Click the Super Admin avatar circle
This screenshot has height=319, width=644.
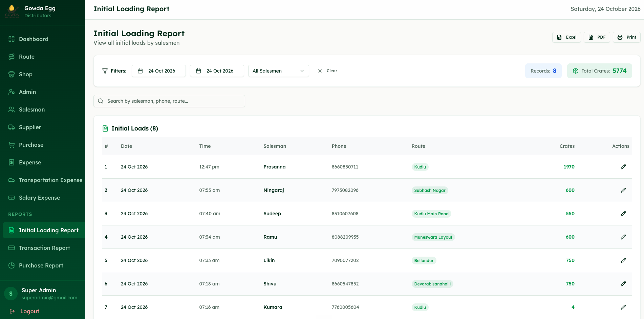pyautogui.click(x=11, y=294)
